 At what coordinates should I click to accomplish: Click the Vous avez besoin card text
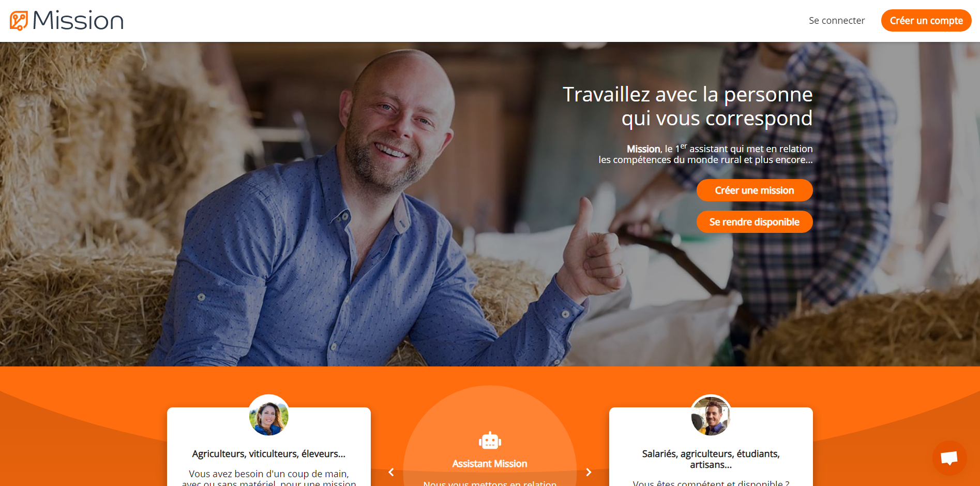pos(269,479)
